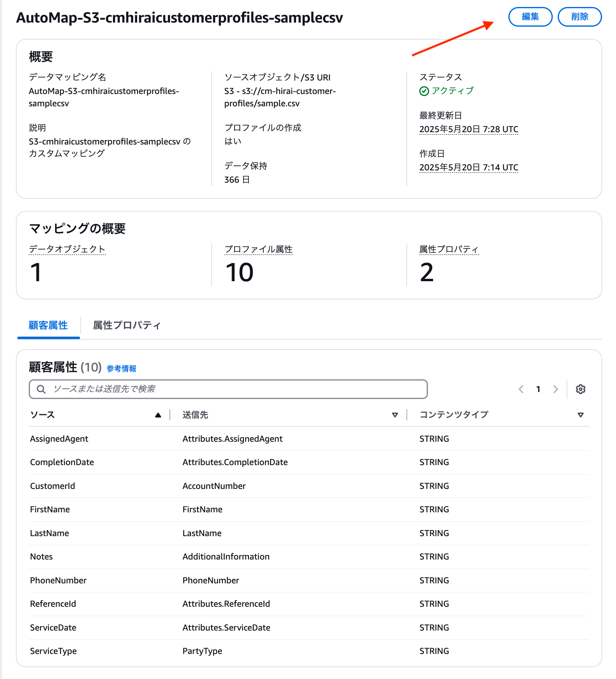This screenshot has height=679, width=616.
Task: Click the ソース column header label
Action: tap(42, 415)
